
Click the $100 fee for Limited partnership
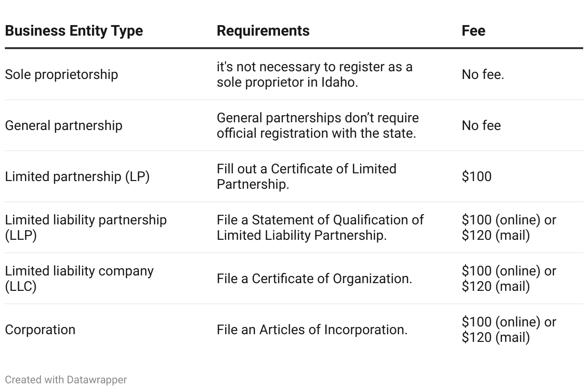pos(477,177)
